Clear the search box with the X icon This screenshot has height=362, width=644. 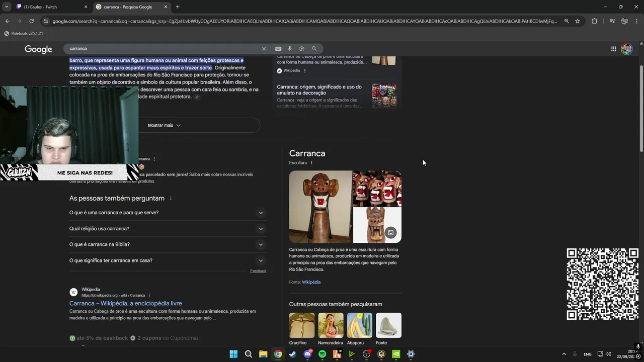(264, 49)
